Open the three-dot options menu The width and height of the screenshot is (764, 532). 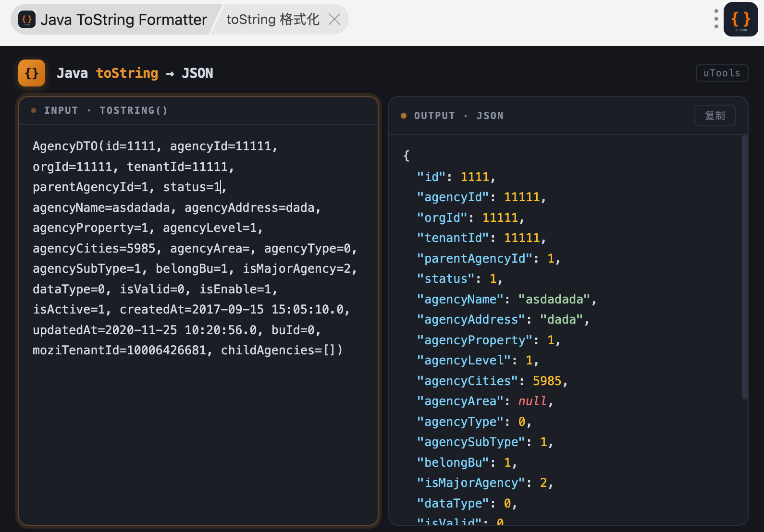pos(716,19)
